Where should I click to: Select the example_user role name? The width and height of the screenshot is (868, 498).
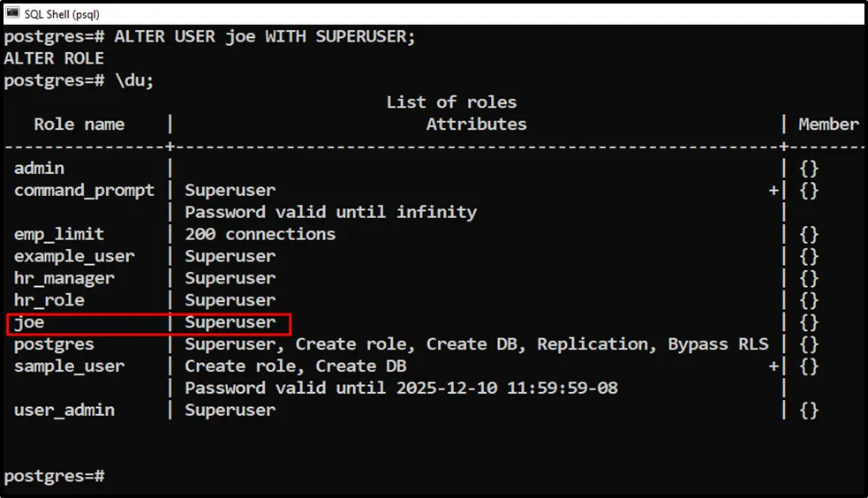click(x=74, y=256)
